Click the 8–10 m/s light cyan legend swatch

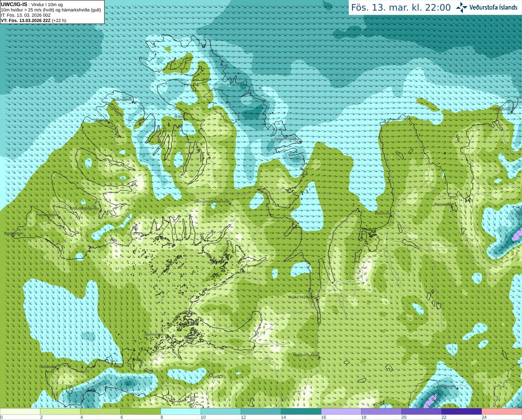point(181,411)
